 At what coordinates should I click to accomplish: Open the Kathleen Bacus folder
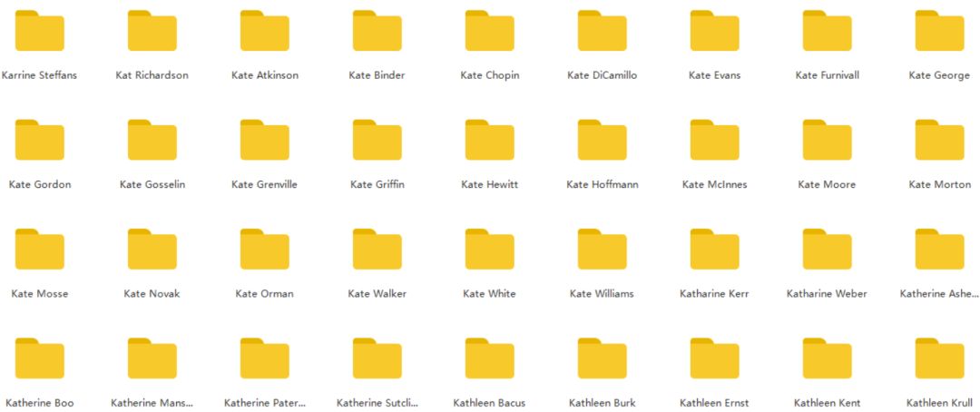[x=489, y=358]
